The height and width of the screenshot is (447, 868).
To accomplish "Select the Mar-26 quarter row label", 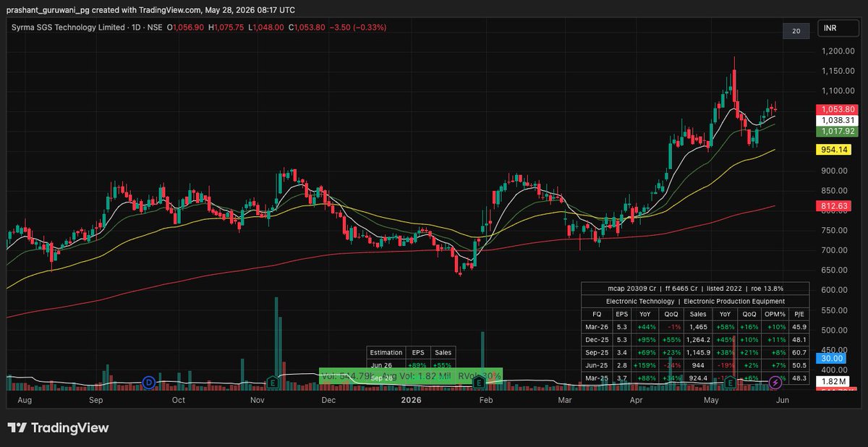I will pyautogui.click(x=597, y=327).
